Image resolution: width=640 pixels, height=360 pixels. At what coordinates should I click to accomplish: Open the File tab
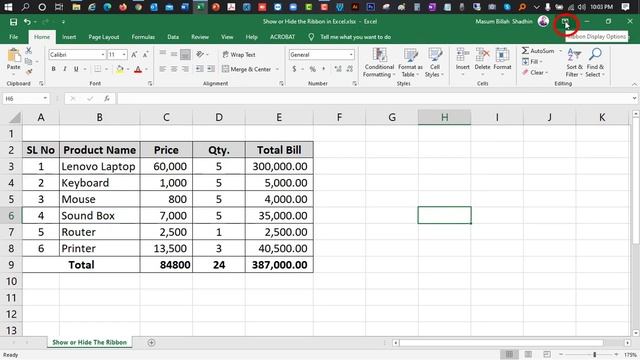point(13,37)
